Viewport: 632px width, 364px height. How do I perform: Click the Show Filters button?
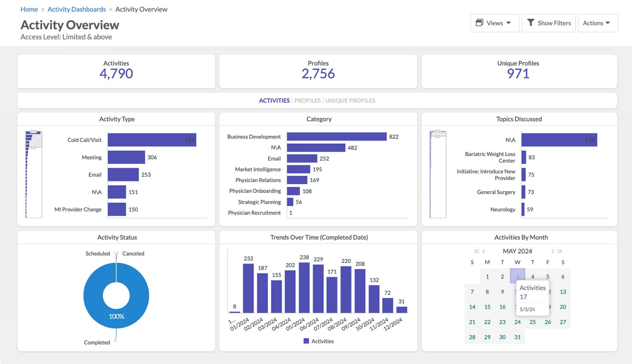(x=548, y=23)
